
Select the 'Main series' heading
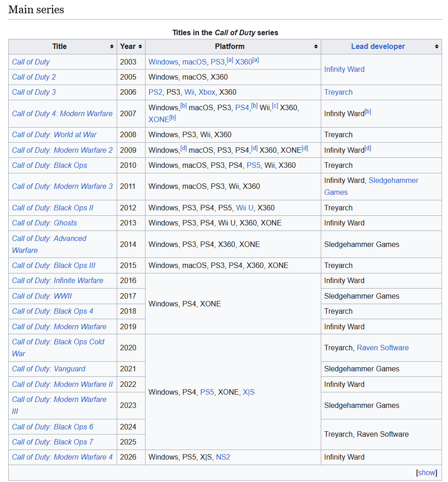[36, 10]
